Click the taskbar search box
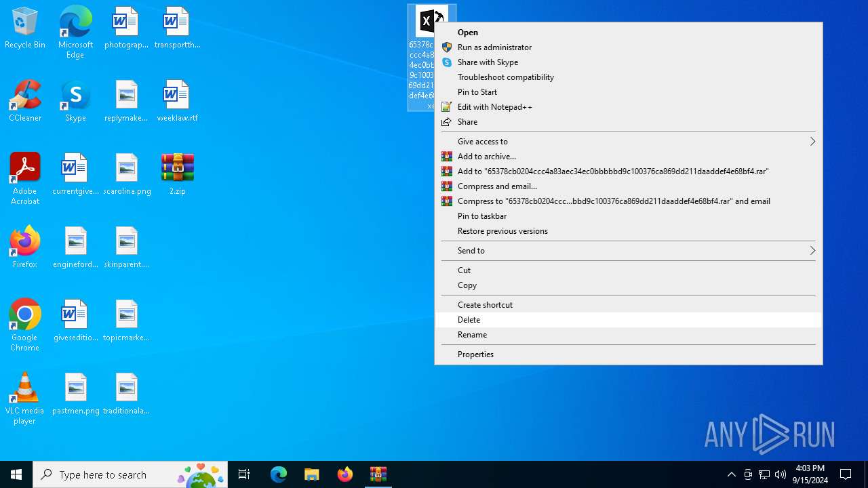This screenshot has width=868, height=488. tap(131, 474)
